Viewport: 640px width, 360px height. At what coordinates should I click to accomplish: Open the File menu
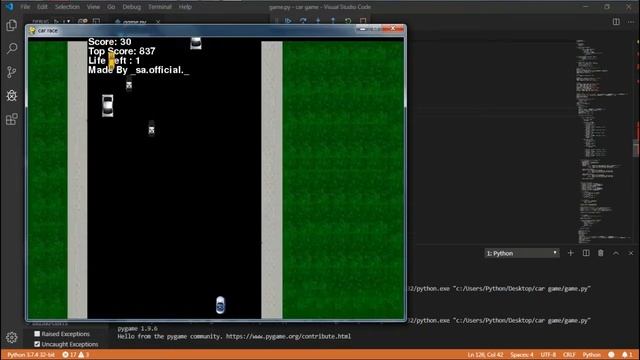click(25, 7)
